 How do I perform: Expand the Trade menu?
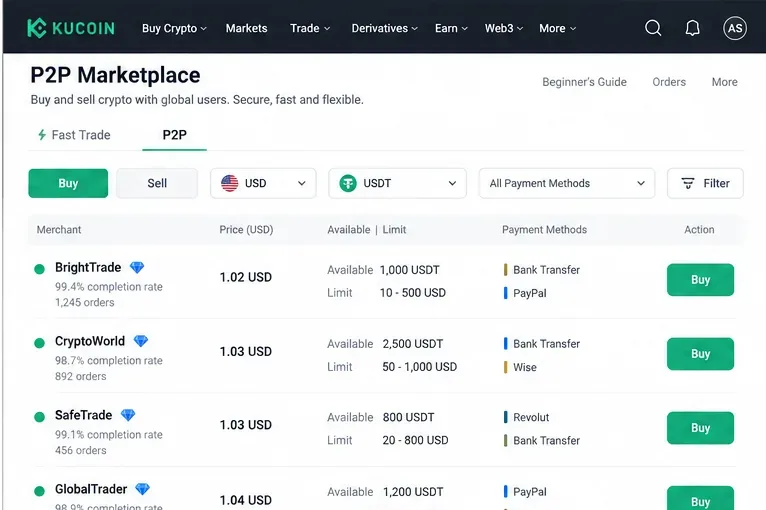coord(310,28)
